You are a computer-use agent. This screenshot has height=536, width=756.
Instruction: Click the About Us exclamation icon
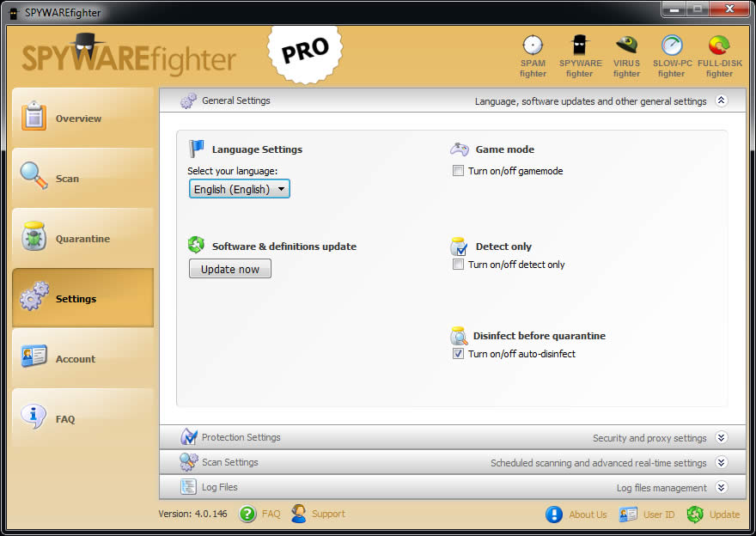[554, 515]
